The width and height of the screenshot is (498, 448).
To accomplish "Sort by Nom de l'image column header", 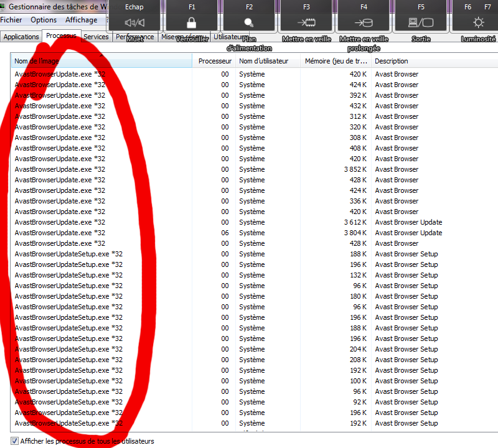I will pyautogui.click(x=101, y=61).
